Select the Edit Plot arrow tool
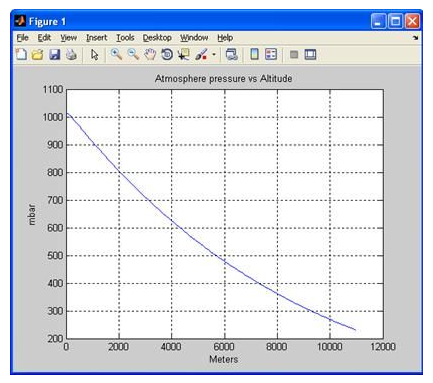Image resolution: width=433 pixels, height=383 pixels. click(x=95, y=54)
